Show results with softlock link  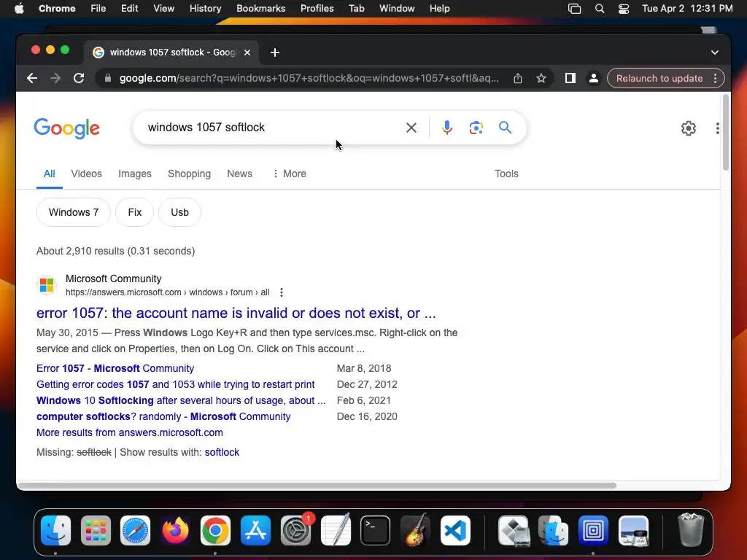[222, 452]
